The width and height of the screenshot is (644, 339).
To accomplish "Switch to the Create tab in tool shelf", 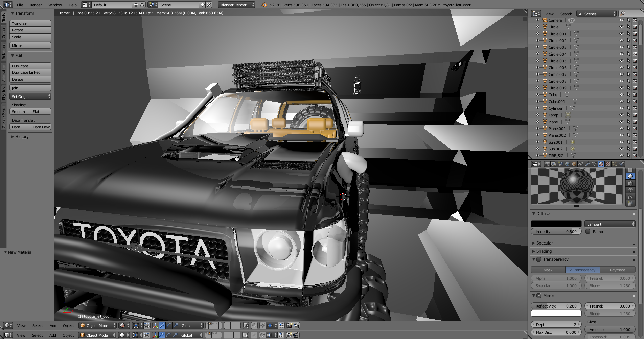I will pyautogui.click(x=3, y=33).
